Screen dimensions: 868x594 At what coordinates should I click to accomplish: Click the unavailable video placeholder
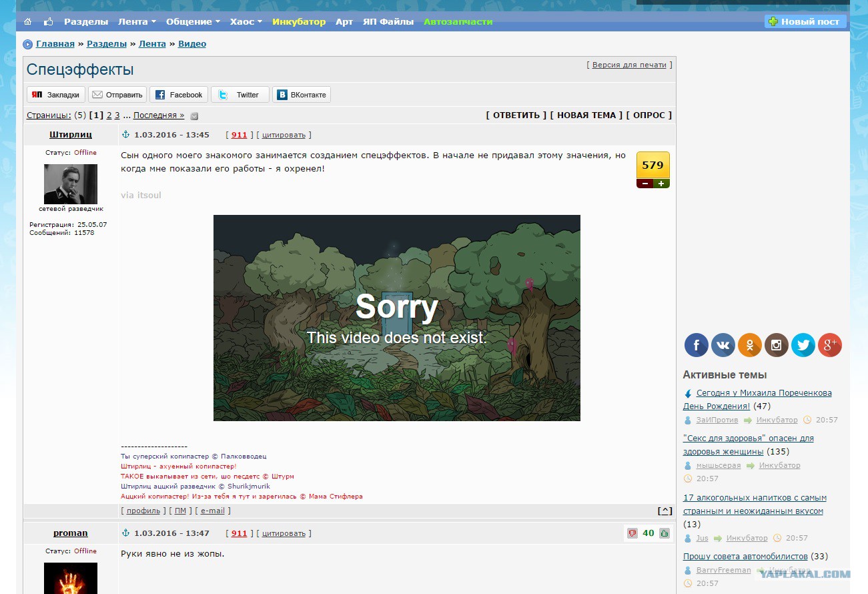(397, 318)
